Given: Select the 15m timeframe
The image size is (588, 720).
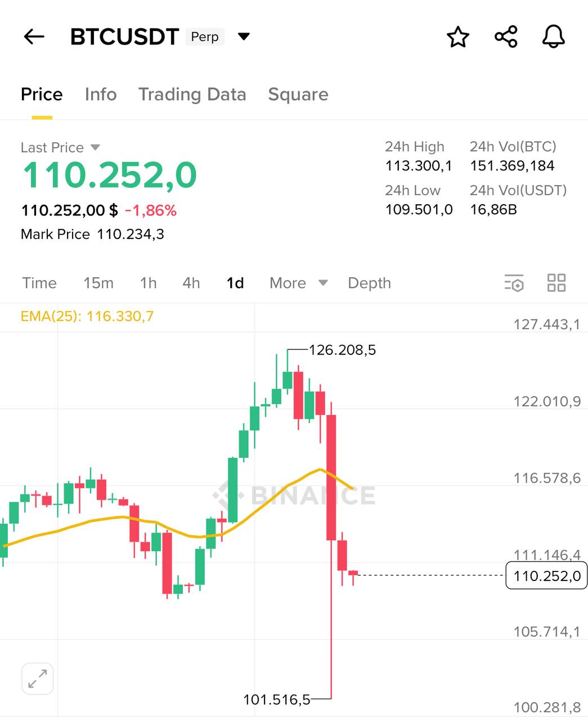Looking at the screenshot, I should point(98,283).
